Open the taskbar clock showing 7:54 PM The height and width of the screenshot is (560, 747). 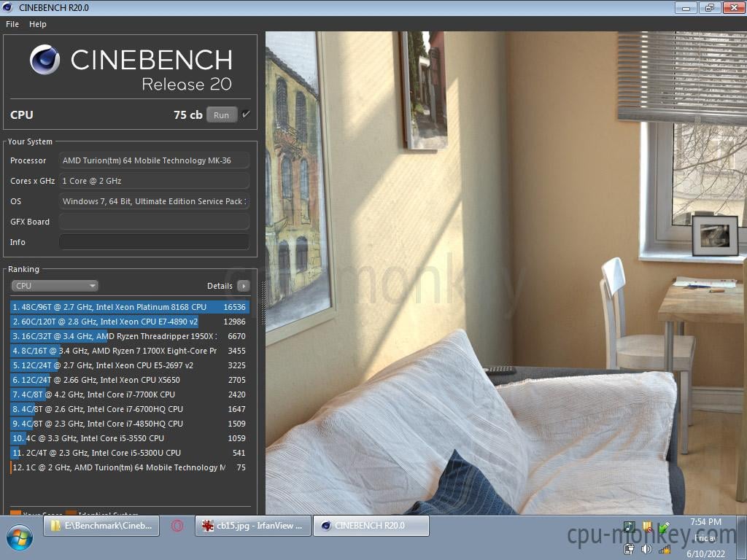705,538
